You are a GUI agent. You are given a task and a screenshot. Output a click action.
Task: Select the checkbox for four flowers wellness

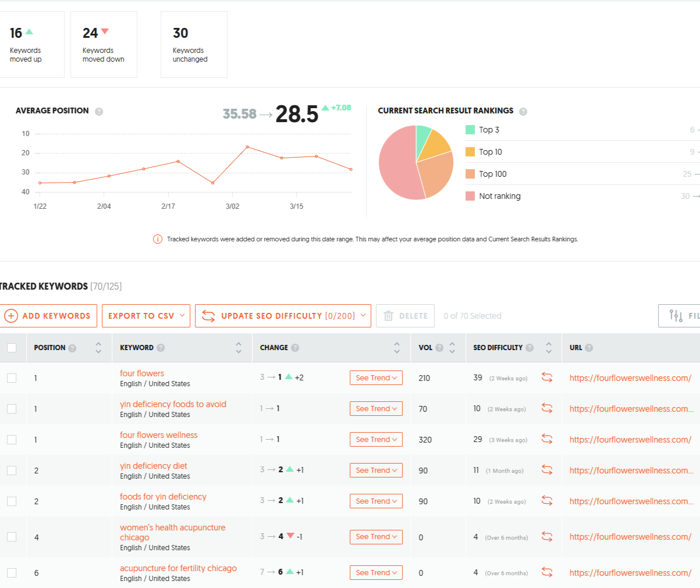(13, 439)
